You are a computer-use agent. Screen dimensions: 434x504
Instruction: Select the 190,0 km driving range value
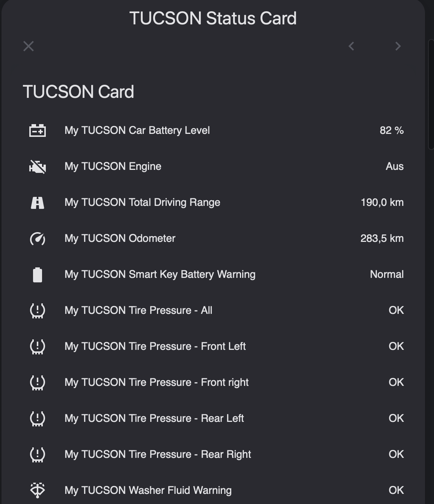(382, 202)
